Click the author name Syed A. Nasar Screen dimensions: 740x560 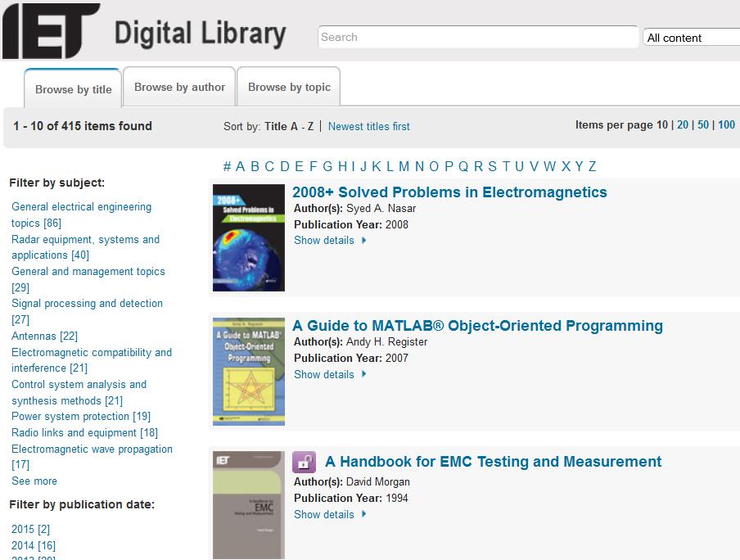coord(381,208)
